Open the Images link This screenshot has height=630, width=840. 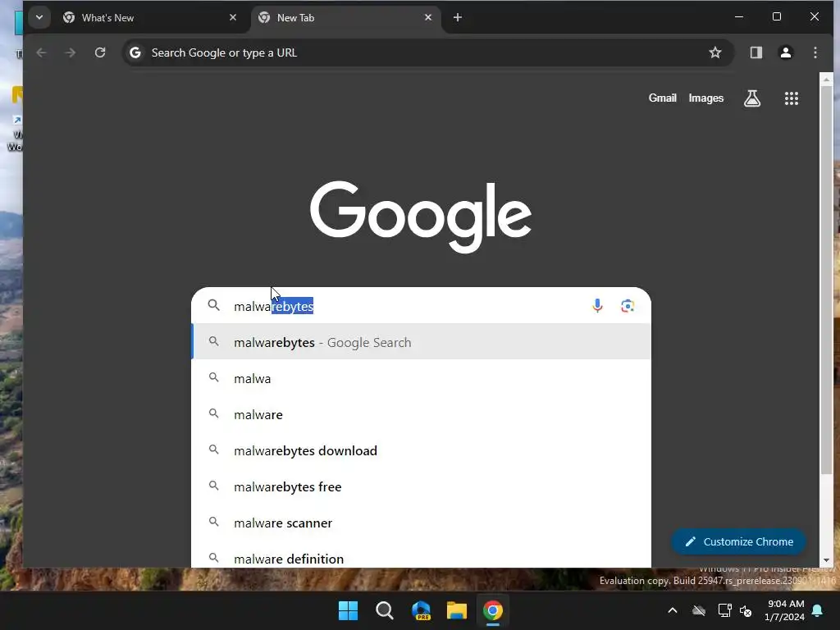(x=706, y=98)
